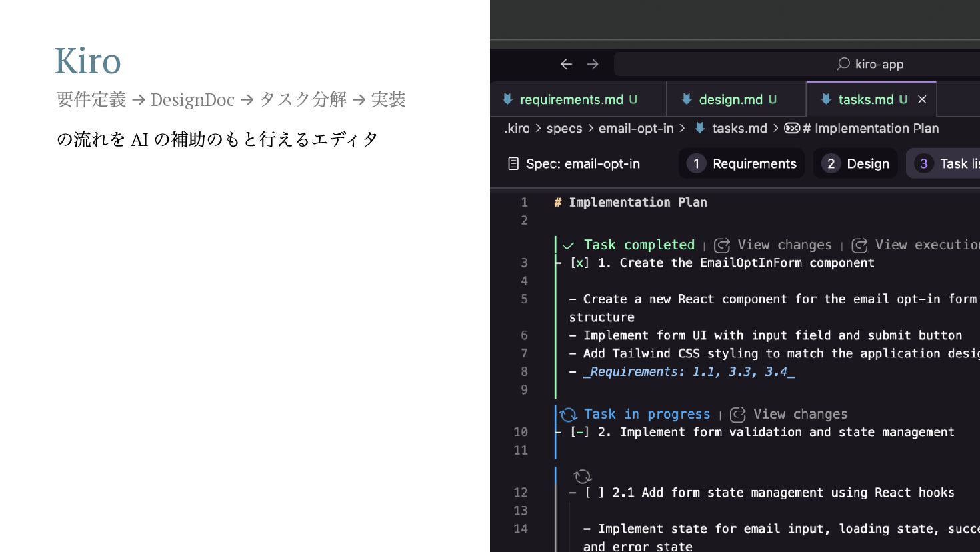Open tasks.md breadcrumb segment

point(739,129)
